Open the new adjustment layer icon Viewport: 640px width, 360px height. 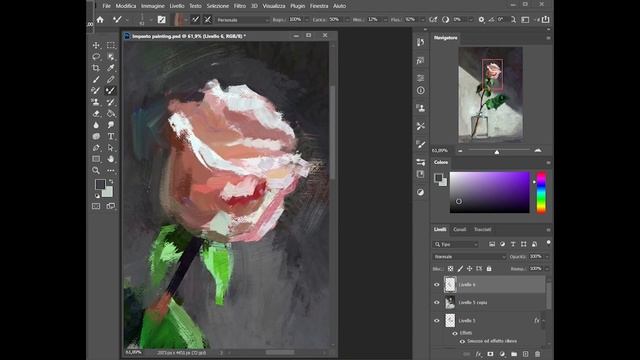tap(502, 354)
